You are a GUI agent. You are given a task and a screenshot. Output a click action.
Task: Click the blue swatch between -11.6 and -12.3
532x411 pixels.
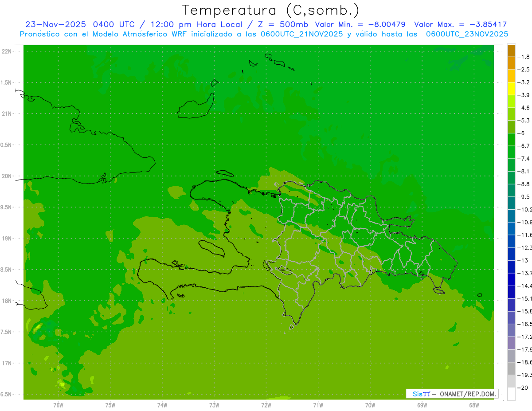(x=511, y=241)
